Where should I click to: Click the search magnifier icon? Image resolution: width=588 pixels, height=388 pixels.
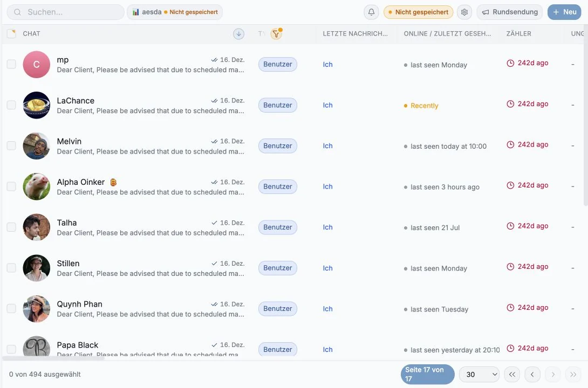click(x=17, y=12)
